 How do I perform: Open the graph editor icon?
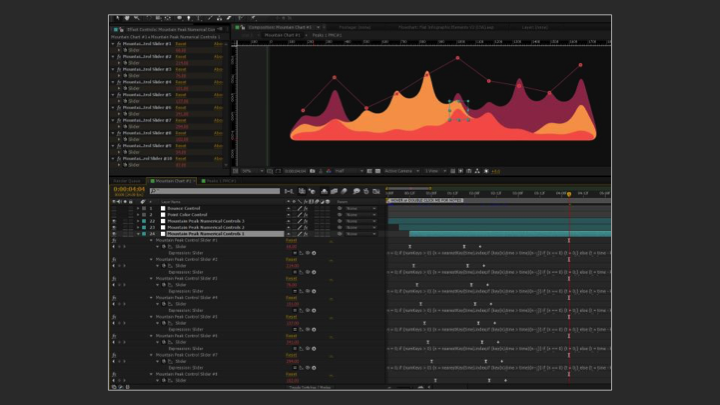pyautogui.click(x=376, y=191)
